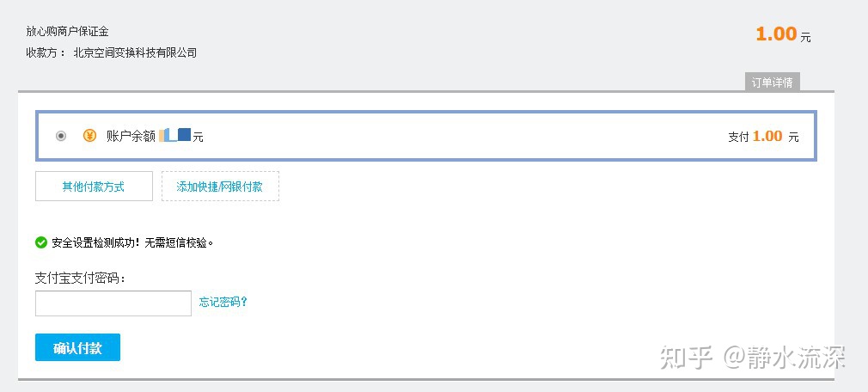The height and width of the screenshot is (392, 868).
Task: Click the top-right 1.00 元 order total
Action: pyautogui.click(x=782, y=34)
